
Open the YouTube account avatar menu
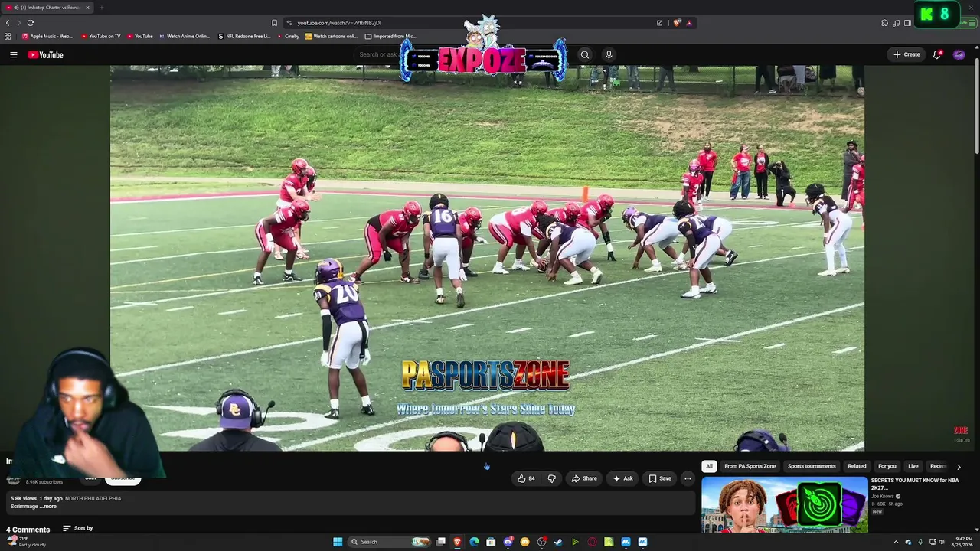(x=959, y=54)
